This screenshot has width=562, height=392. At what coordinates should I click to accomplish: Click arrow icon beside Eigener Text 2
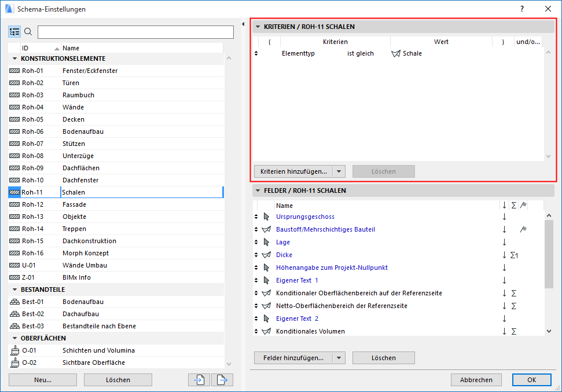pyautogui.click(x=266, y=318)
